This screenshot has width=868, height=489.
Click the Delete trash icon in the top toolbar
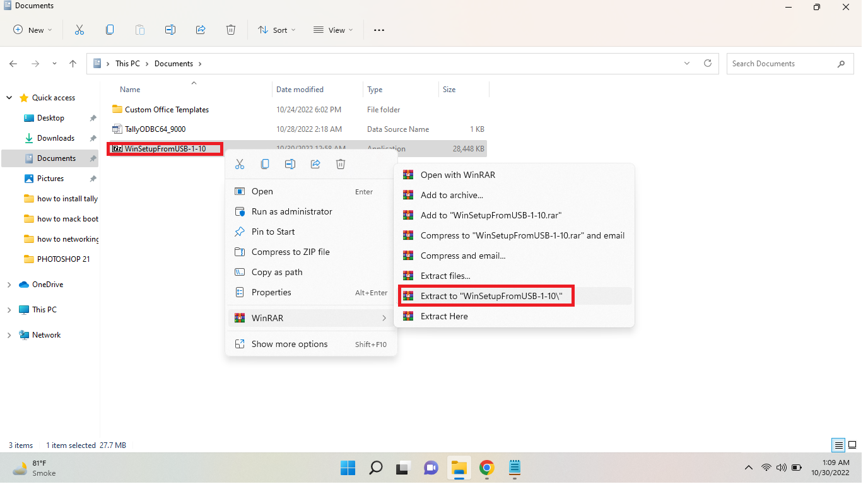pos(231,30)
